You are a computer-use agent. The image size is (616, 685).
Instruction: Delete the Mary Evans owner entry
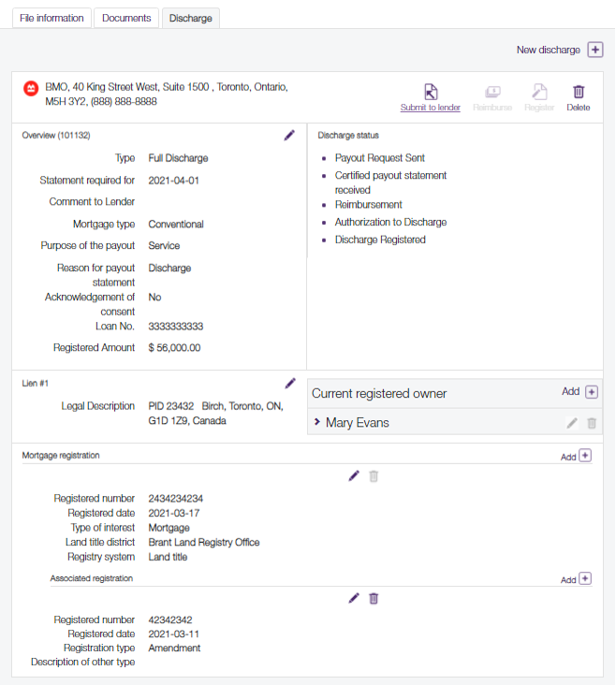point(591,423)
